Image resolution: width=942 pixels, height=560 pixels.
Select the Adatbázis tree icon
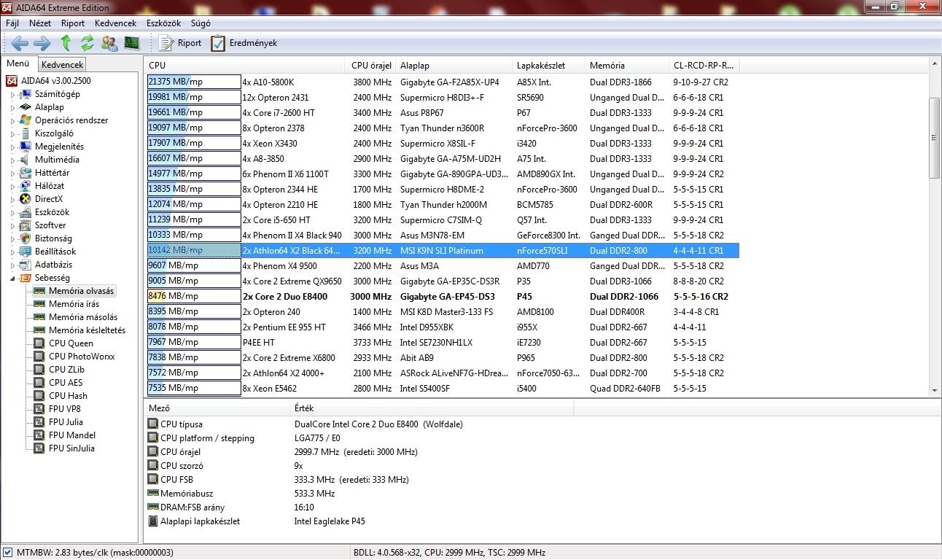(x=26, y=265)
